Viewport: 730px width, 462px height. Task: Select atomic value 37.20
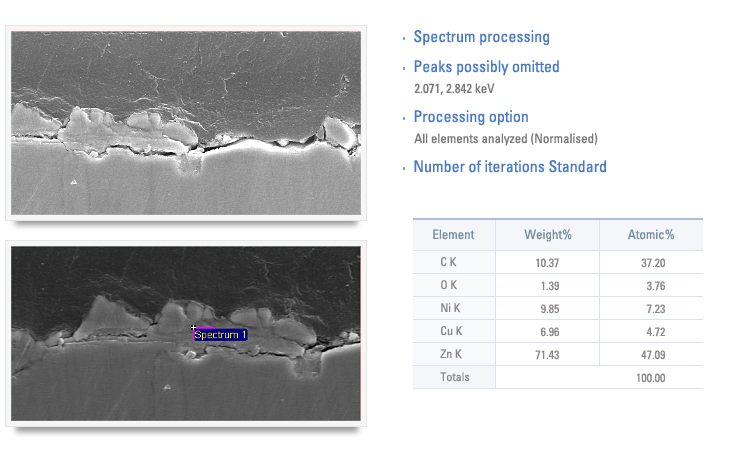(x=653, y=263)
